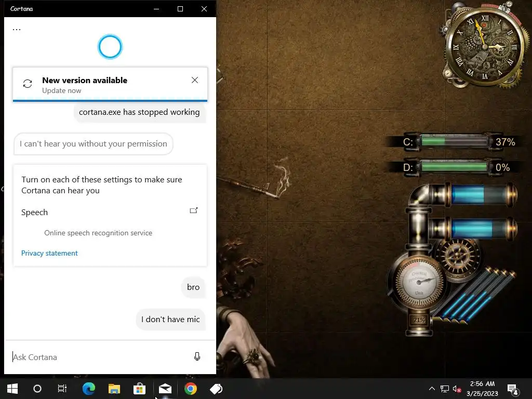This screenshot has width=532, height=399.
Task: Click 'I can't hear you without your permission'
Action: (x=94, y=144)
